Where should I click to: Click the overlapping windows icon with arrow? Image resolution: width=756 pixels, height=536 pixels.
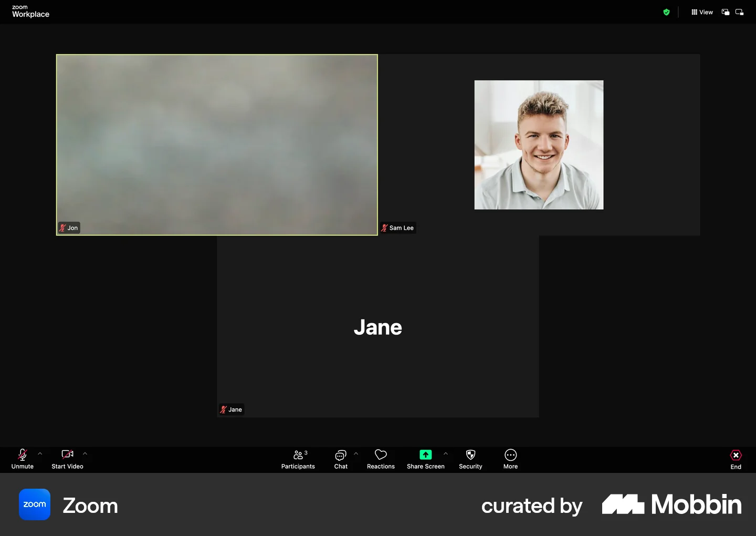726,12
